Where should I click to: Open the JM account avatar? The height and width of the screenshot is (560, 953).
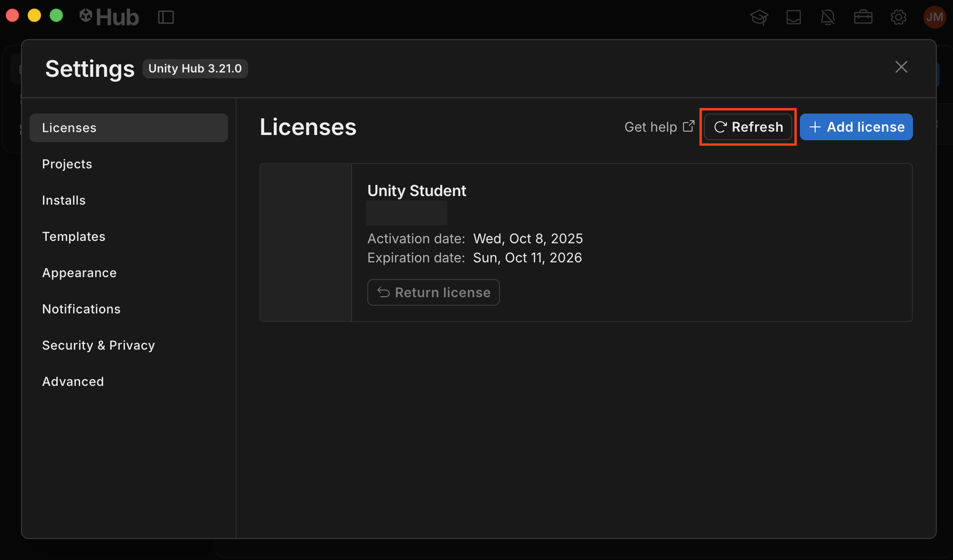pyautogui.click(x=935, y=17)
